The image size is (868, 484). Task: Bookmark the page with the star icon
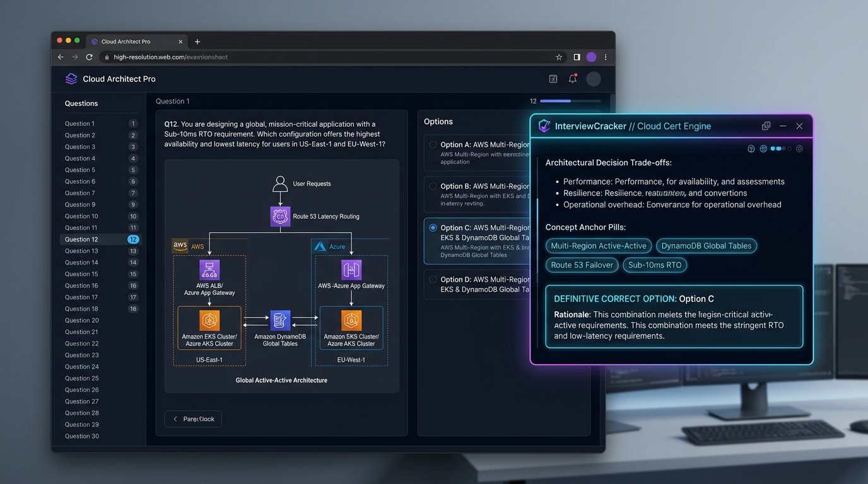pyautogui.click(x=559, y=57)
